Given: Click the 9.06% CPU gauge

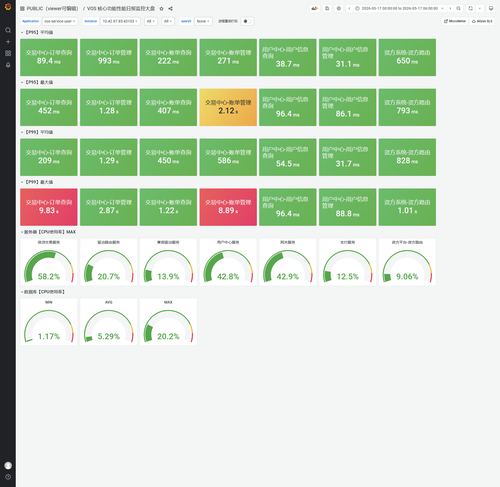Looking at the screenshot, I should click(x=407, y=262).
